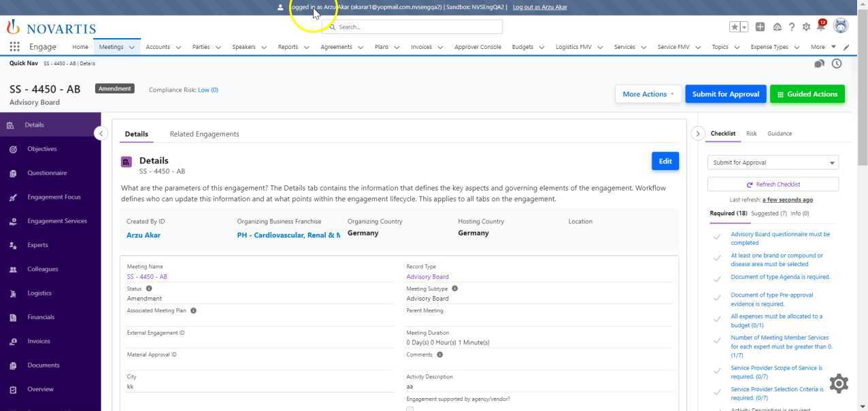Screen dimensions: 868x411
Task: Open the More Actions dropdown
Action: click(x=648, y=94)
